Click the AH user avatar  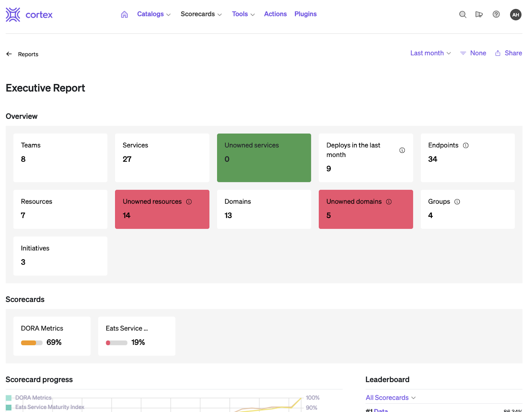(x=515, y=15)
